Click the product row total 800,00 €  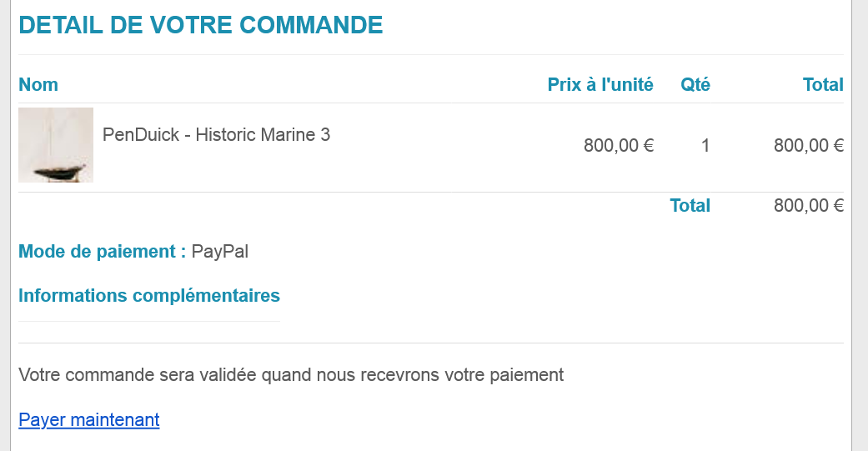tap(809, 146)
